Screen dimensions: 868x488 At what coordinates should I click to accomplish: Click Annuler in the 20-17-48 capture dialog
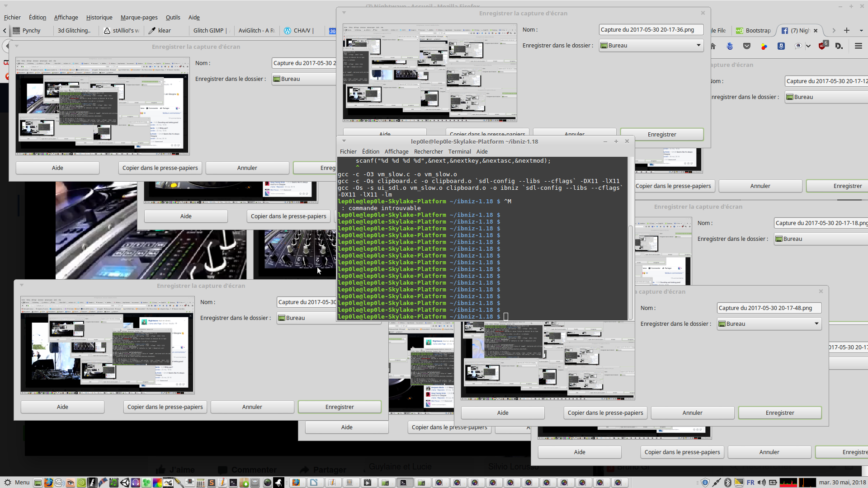pos(692,413)
